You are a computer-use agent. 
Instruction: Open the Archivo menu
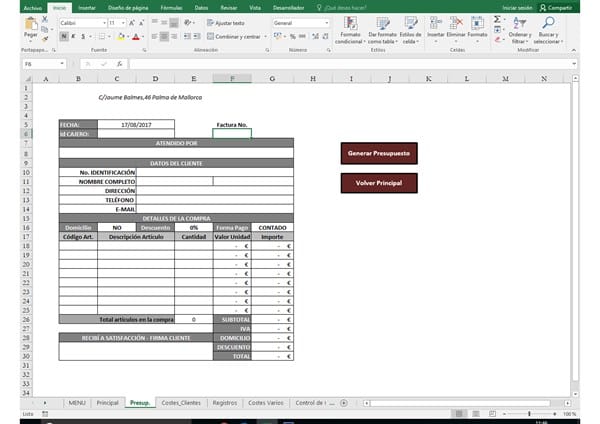click(33, 8)
